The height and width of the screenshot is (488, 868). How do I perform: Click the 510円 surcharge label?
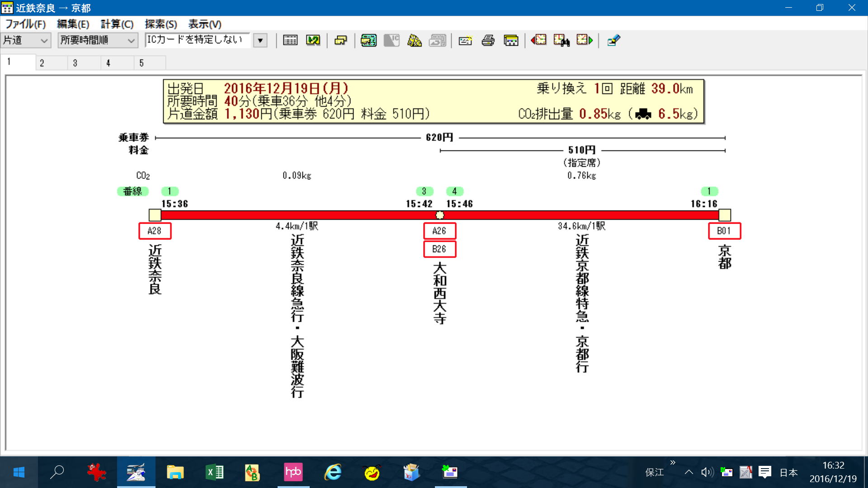[x=582, y=150]
